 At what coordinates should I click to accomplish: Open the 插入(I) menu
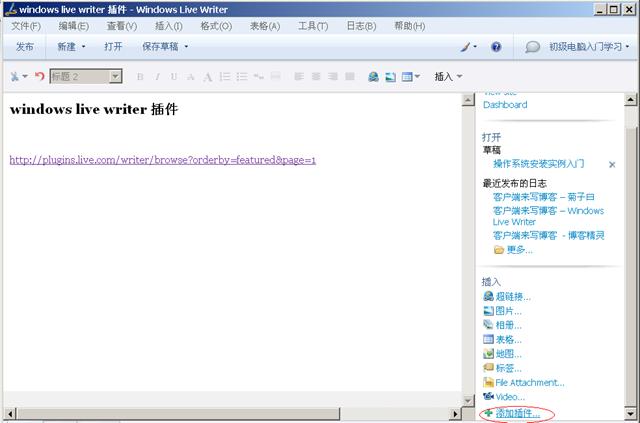click(169, 26)
